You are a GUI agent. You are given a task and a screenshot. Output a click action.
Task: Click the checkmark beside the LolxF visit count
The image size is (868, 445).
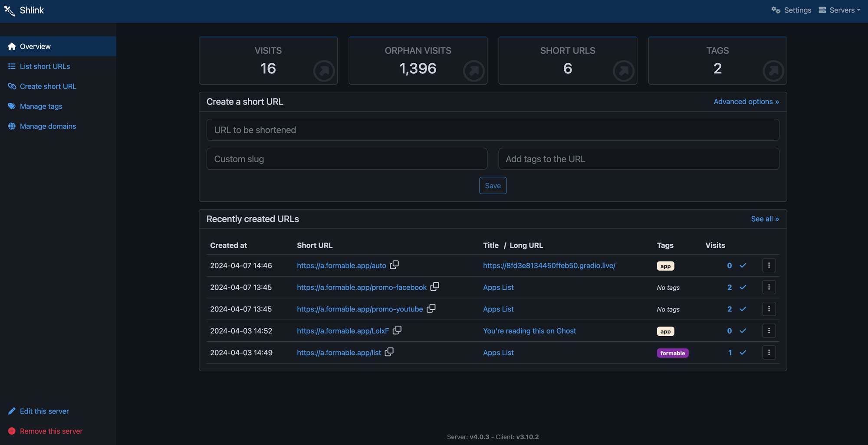click(743, 330)
